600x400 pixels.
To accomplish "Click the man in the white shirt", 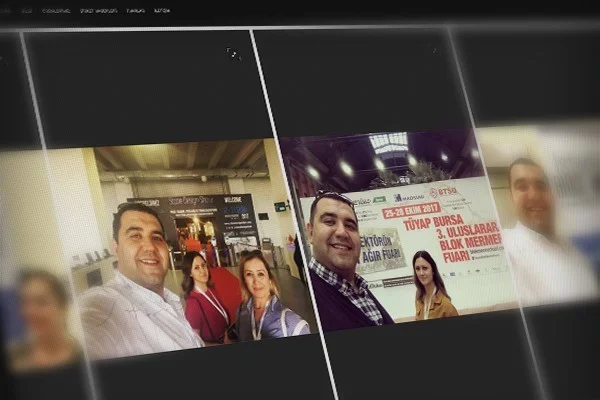I will tap(140, 290).
